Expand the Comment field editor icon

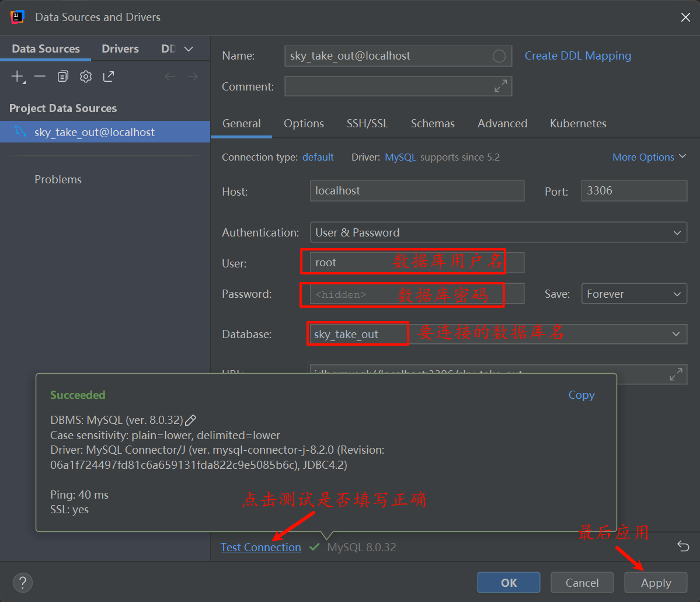[500, 86]
